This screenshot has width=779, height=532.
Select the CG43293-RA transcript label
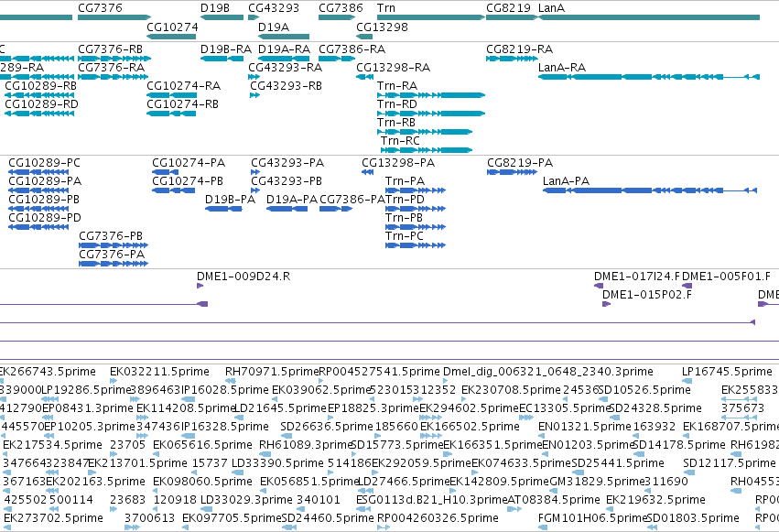(286, 68)
